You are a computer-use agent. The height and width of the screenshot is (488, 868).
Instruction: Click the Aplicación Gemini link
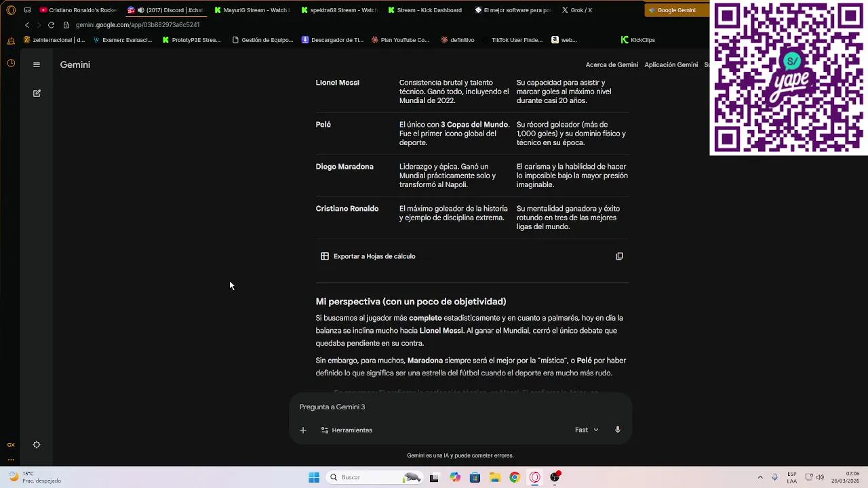(x=671, y=64)
